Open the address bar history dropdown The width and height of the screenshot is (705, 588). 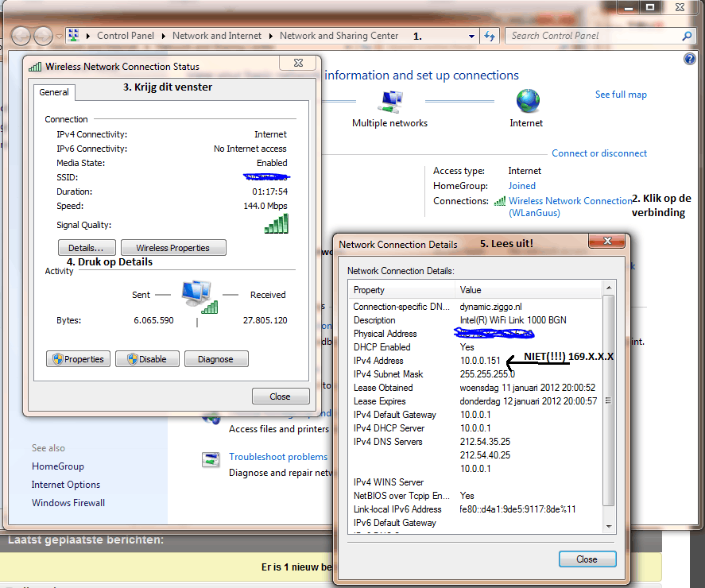tap(471, 37)
